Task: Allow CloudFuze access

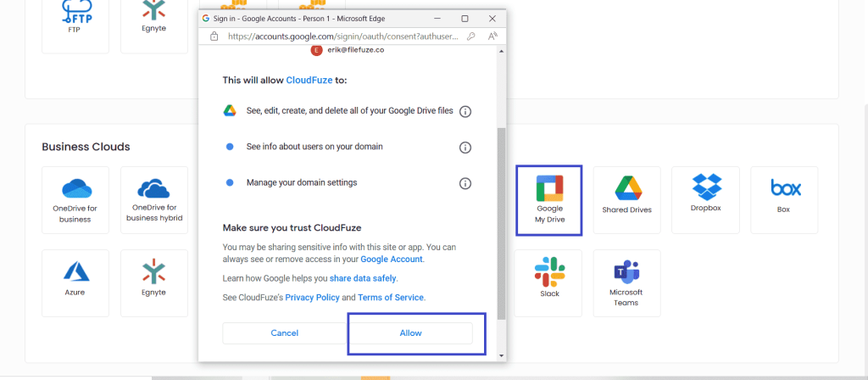Action: click(x=411, y=332)
